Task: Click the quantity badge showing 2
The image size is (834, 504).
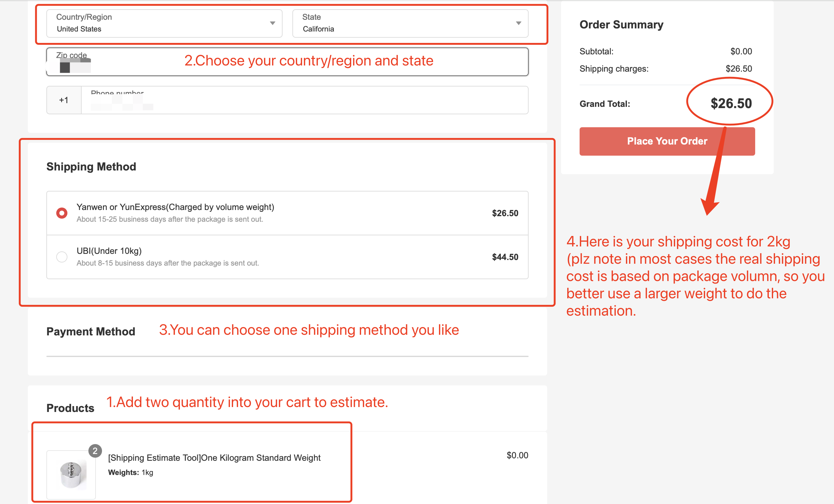Action: pyautogui.click(x=95, y=451)
